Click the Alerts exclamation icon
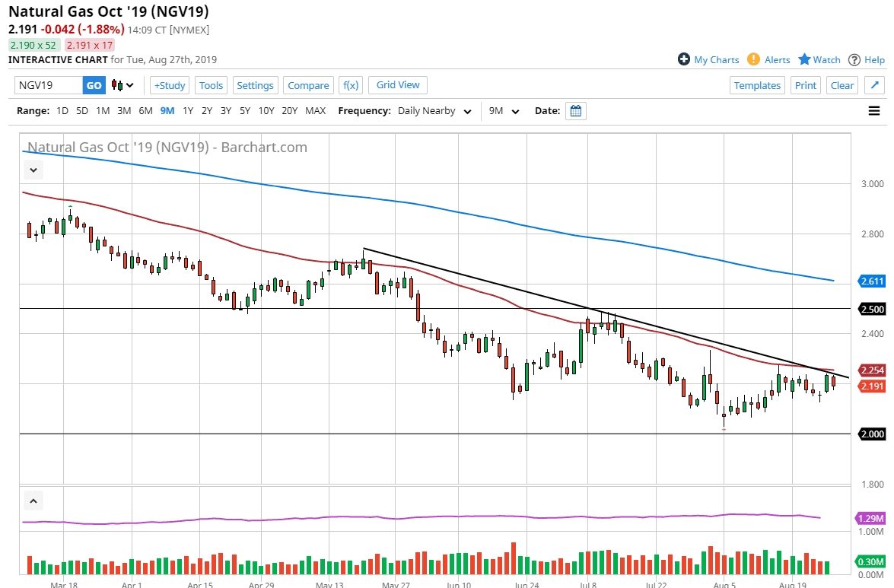Image resolution: width=894 pixels, height=588 pixels. pos(753,59)
